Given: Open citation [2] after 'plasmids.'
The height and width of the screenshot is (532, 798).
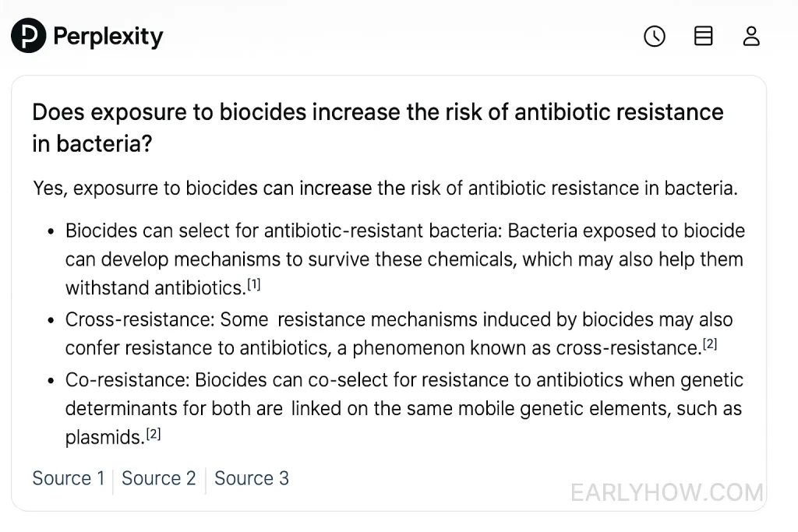Looking at the screenshot, I should pyautogui.click(x=154, y=434).
